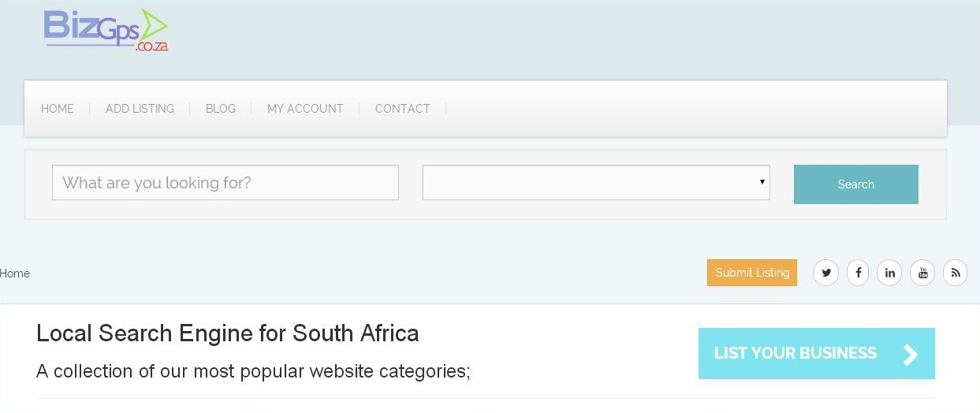Expand the location dropdown arrow
Image resolution: width=980 pixels, height=413 pixels.
coord(762,182)
